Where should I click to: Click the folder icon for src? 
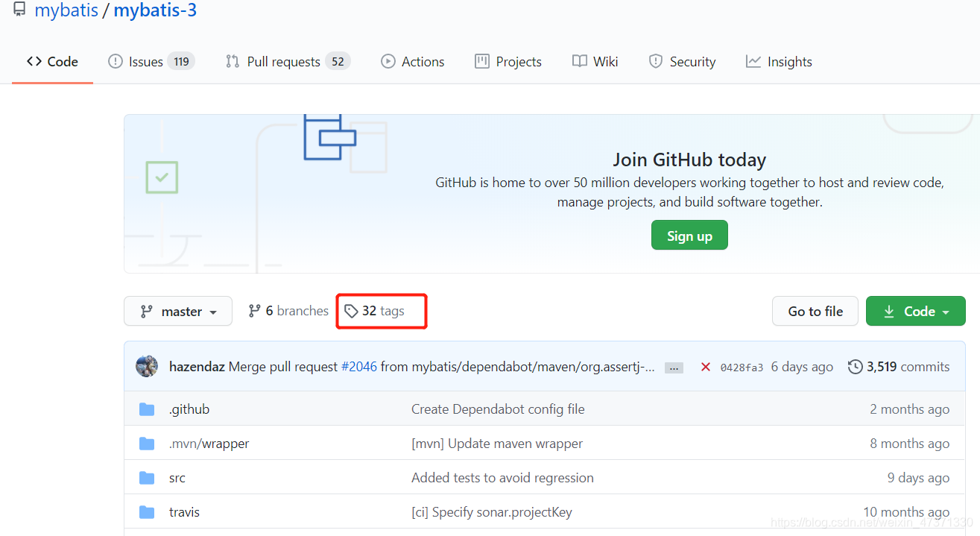(147, 478)
